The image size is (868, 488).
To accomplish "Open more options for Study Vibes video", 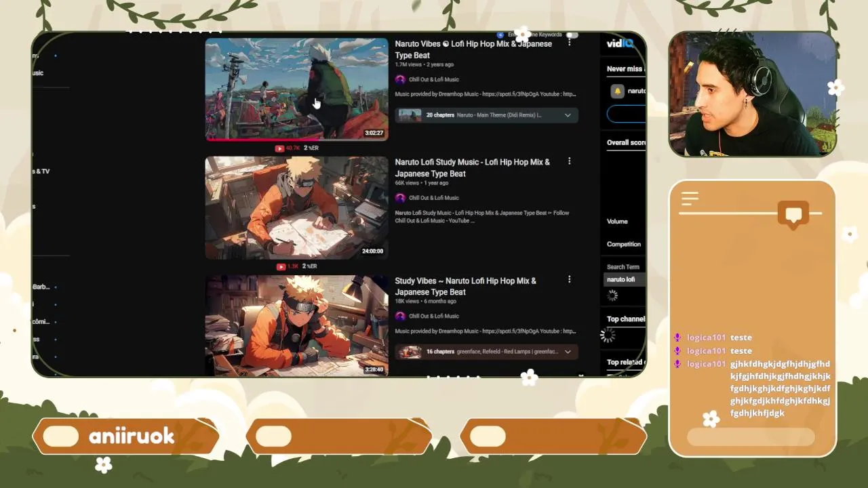I will pos(569,279).
